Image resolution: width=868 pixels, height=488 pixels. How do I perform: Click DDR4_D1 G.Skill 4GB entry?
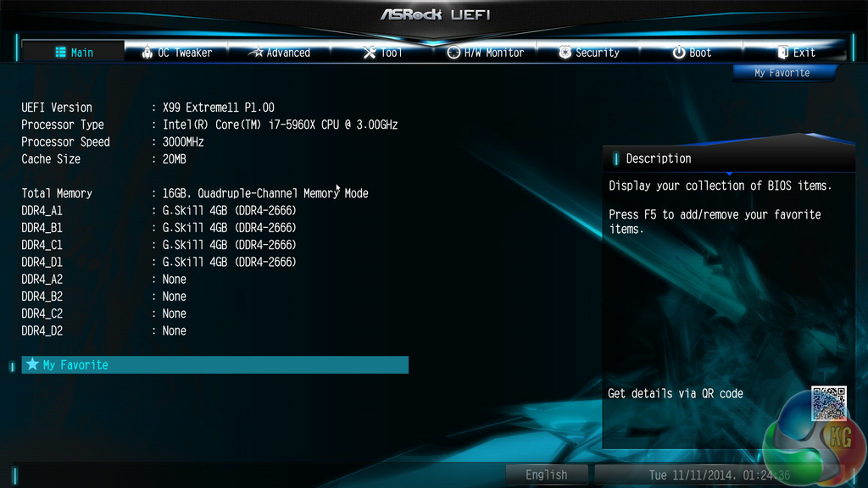pos(229,262)
